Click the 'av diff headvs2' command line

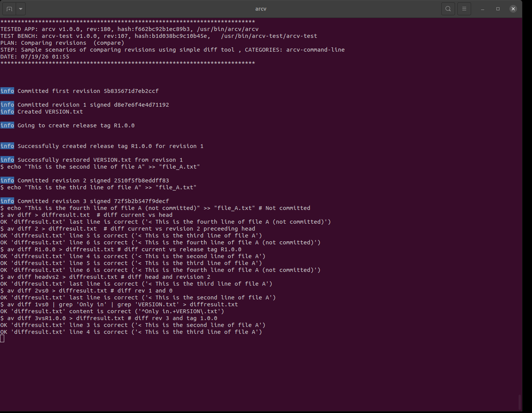[106, 277]
